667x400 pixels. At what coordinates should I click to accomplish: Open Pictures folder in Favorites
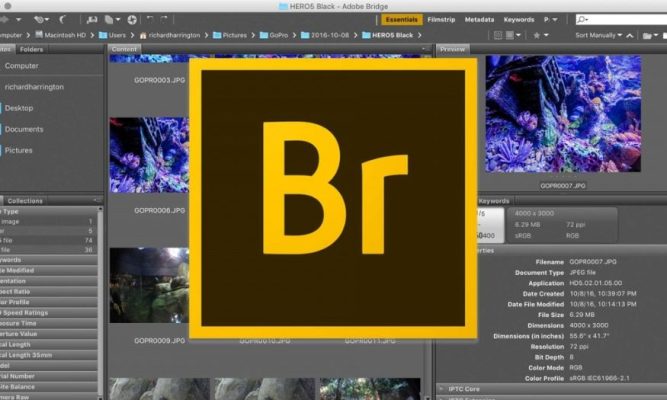[19, 150]
